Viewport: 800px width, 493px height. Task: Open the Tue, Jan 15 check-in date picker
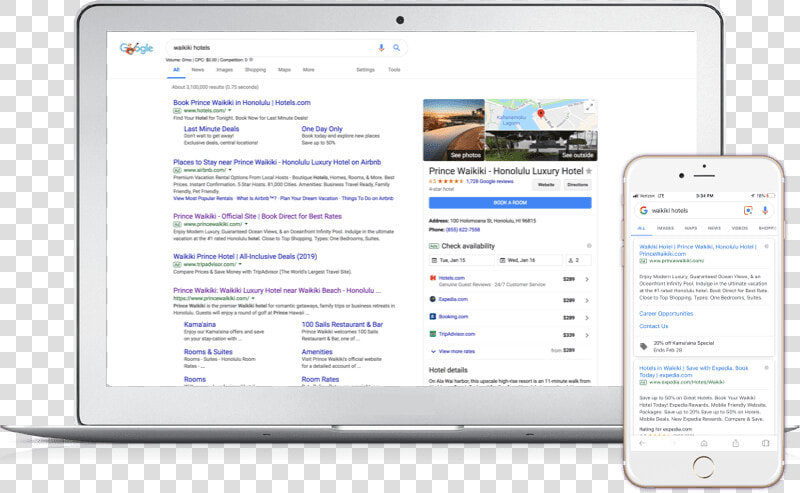coord(462,260)
